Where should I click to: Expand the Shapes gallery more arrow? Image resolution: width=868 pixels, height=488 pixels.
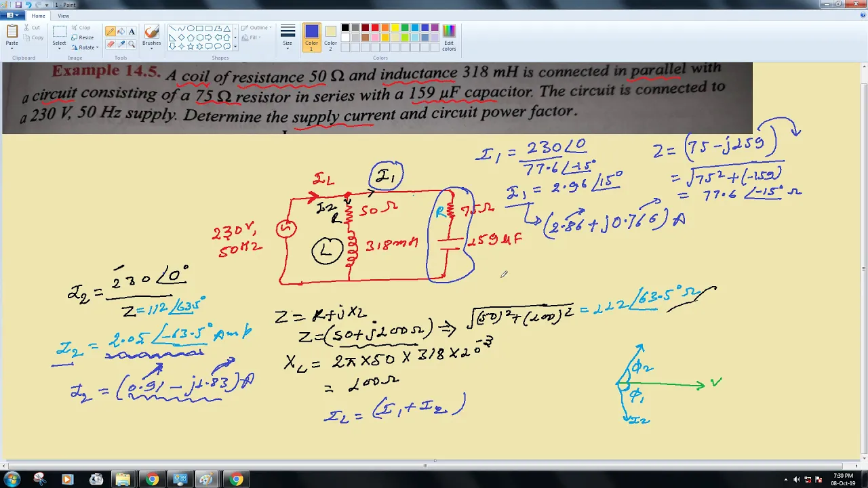235,46
